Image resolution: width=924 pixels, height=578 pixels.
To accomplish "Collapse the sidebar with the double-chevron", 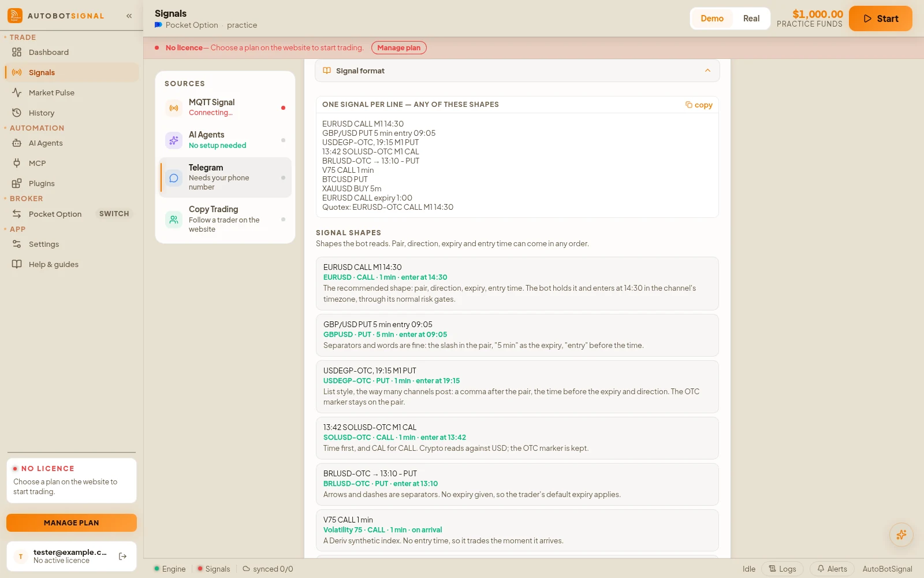I will coord(129,16).
